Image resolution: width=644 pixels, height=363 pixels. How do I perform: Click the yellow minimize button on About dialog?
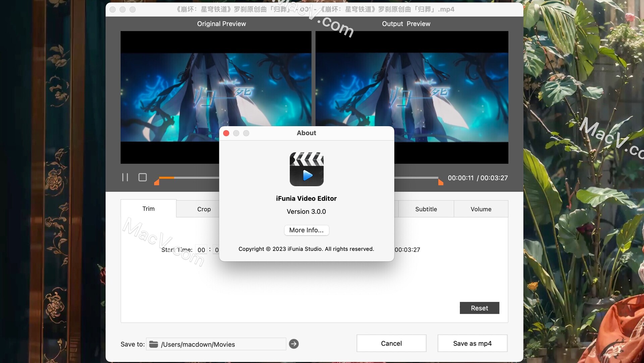pos(236,133)
